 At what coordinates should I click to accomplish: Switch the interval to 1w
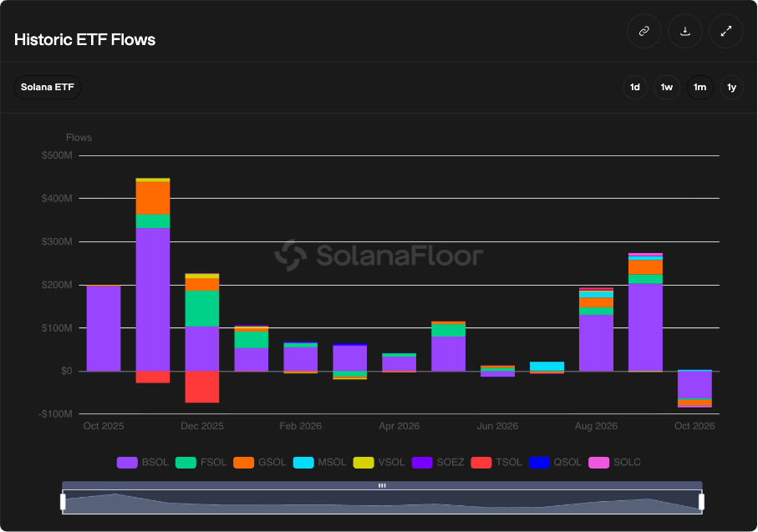tap(667, 88)
